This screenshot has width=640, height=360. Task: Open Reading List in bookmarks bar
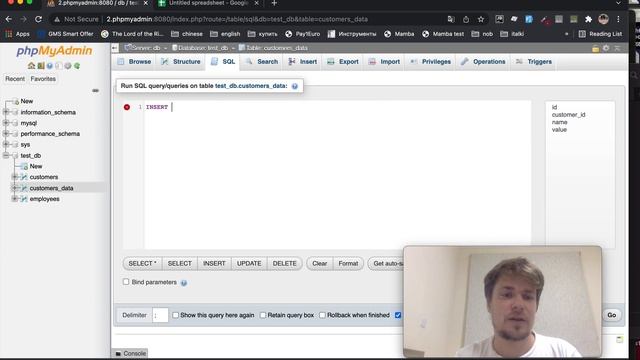coord(600,34)
